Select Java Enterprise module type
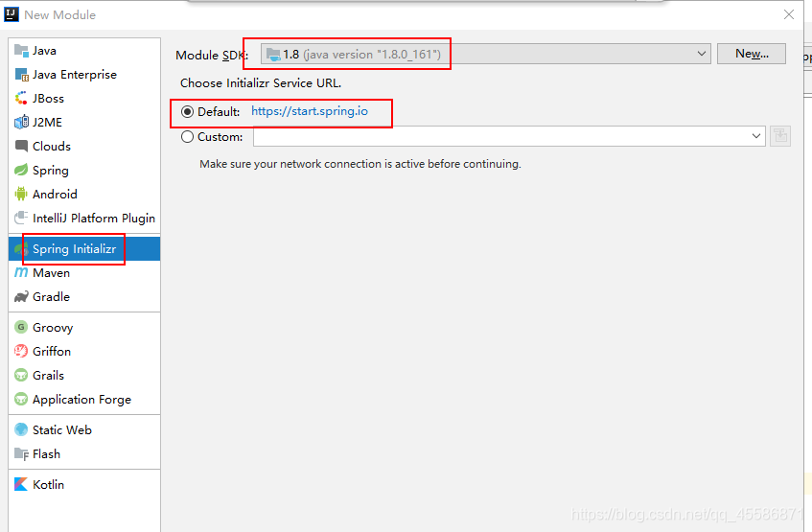Screen dimensions: 812x532 click(x=84, y=75)
